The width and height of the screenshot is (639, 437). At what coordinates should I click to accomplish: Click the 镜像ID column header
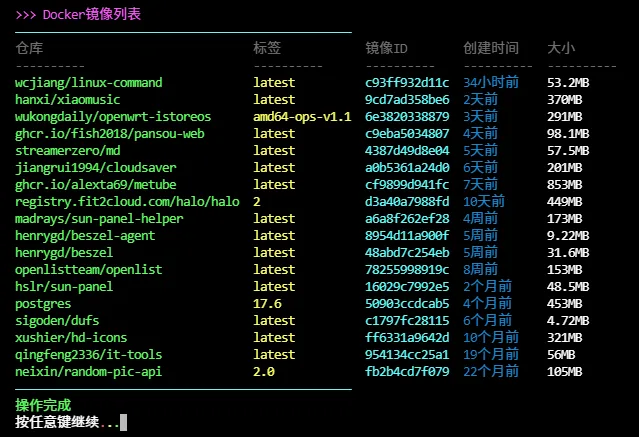[386, 48]
